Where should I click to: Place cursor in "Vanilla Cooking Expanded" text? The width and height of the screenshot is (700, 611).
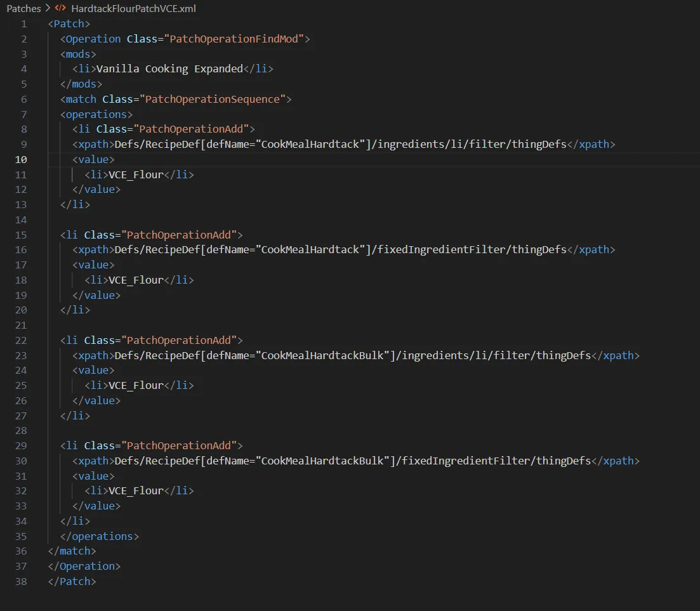point(169,69)
